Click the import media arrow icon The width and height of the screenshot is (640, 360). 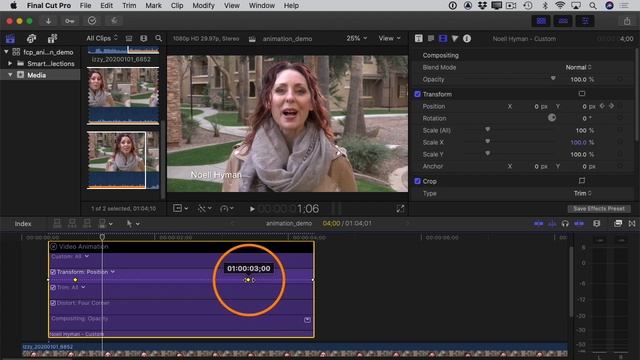(x=48, y=21)
